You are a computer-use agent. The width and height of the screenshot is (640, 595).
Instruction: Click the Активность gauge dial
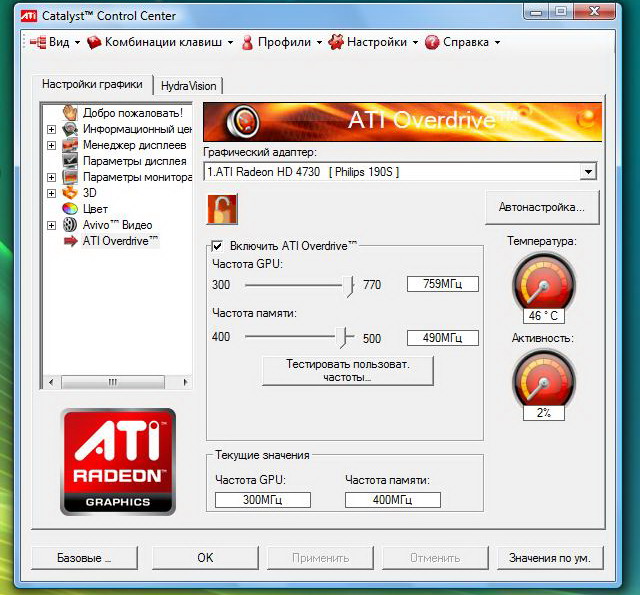[x=544, y=380]
